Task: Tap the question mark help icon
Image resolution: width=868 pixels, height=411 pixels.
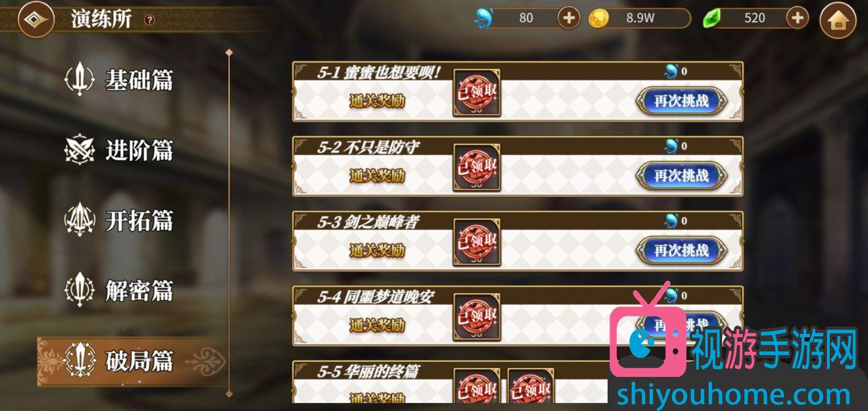Action: tap(149, 20)
